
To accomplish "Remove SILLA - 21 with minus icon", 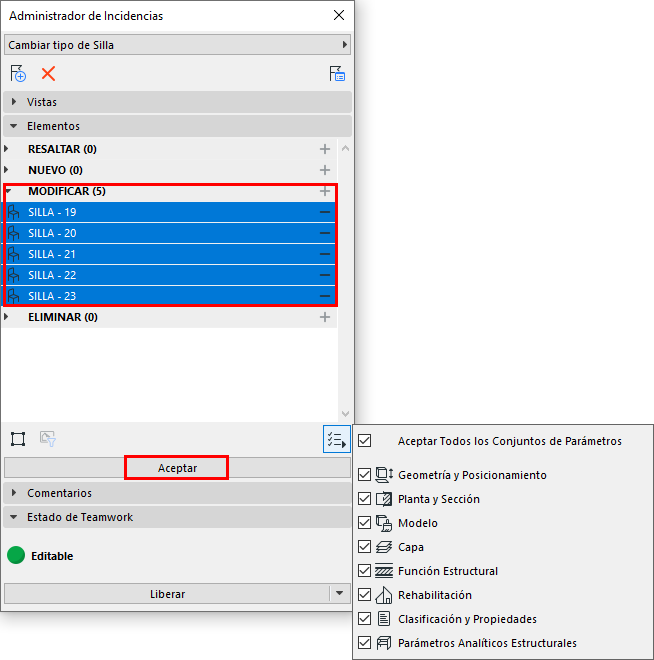I will point(324,254).
